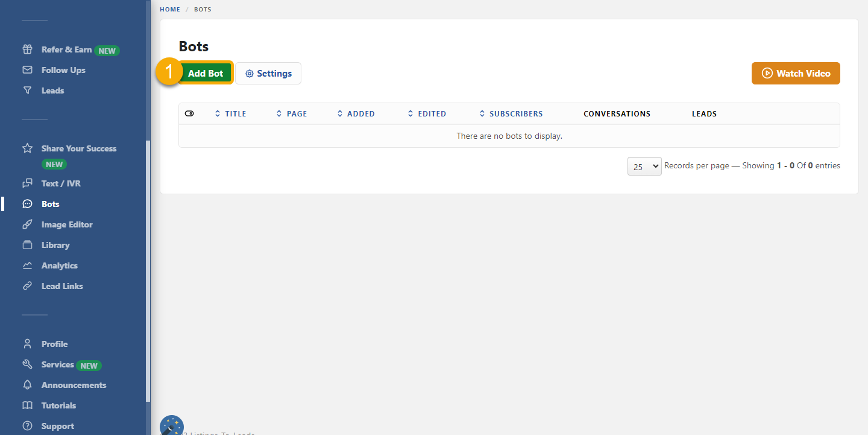868x435 pixels.
Task: Click the Announcements bell icon
Action: pos(27,385)
